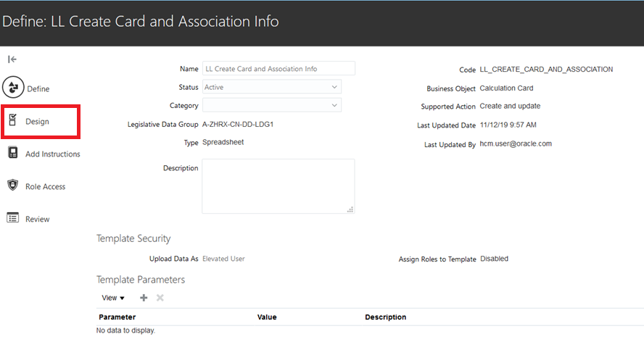Click the Description column header in table
The height and width of the screenshot is (342, 644).
tap(386, 317)
